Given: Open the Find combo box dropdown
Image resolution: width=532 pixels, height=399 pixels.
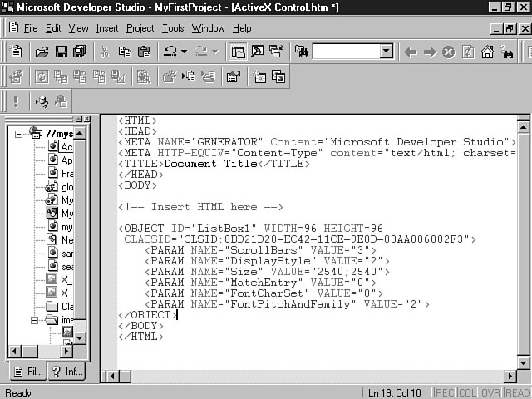Looking at the screenshot, I should click(x=386, y=52).
